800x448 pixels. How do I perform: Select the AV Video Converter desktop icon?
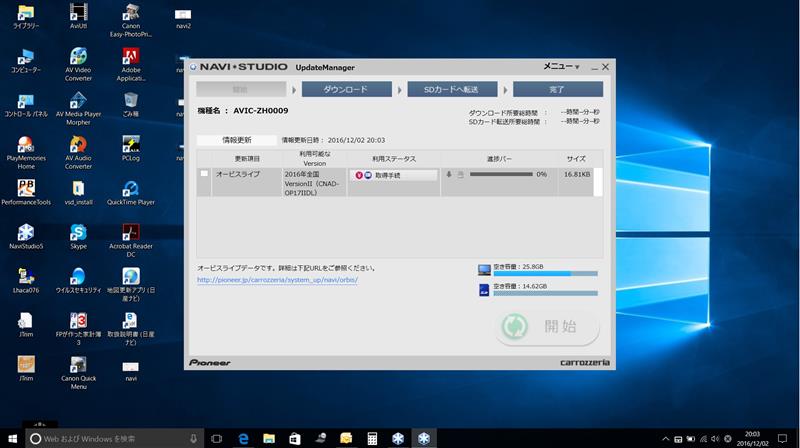coord(78,64)
